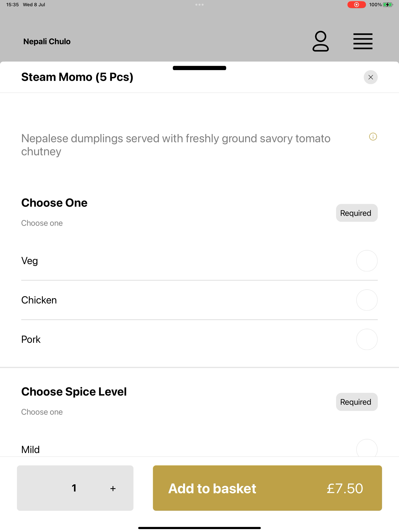The image size is (399, 532).
Task: Close the Steam Momo item sheet
Action: tap(371, 77)
